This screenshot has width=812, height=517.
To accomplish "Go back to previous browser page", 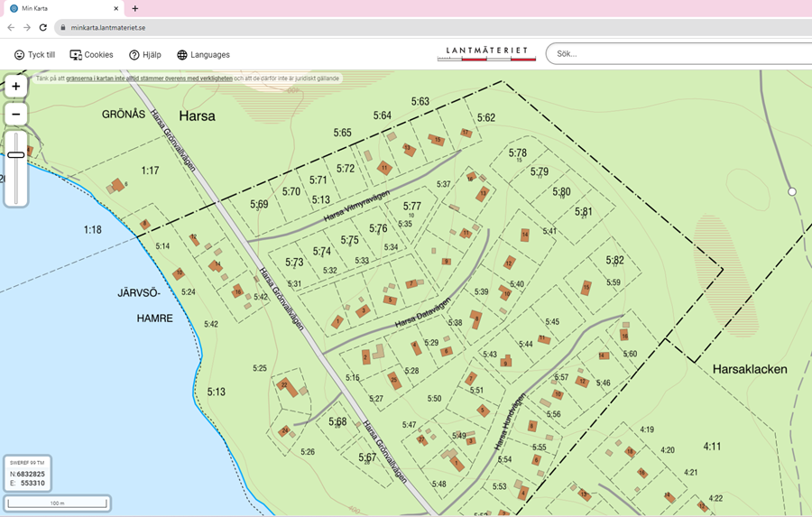I will click(x=11, y=28).
